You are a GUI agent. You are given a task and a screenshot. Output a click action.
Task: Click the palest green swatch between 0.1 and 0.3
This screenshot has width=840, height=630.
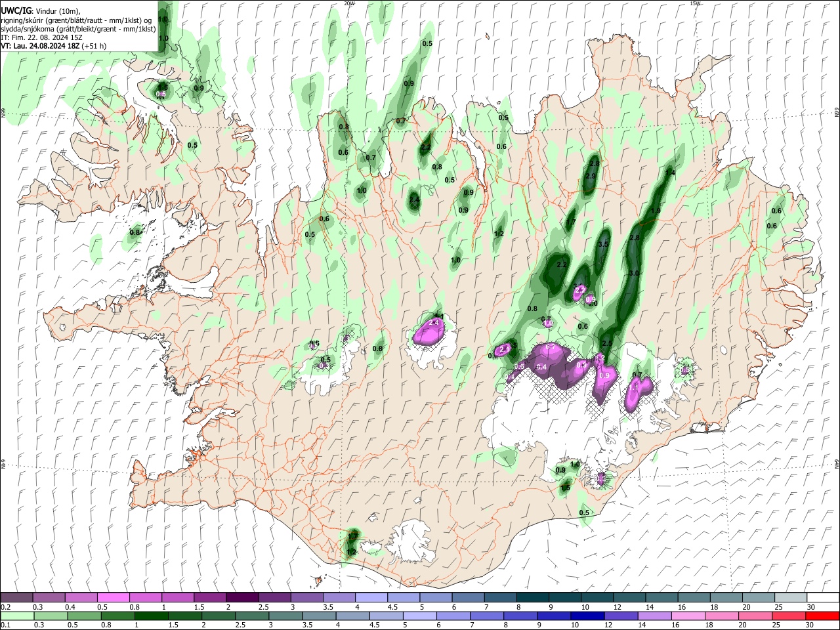(16, 616)
